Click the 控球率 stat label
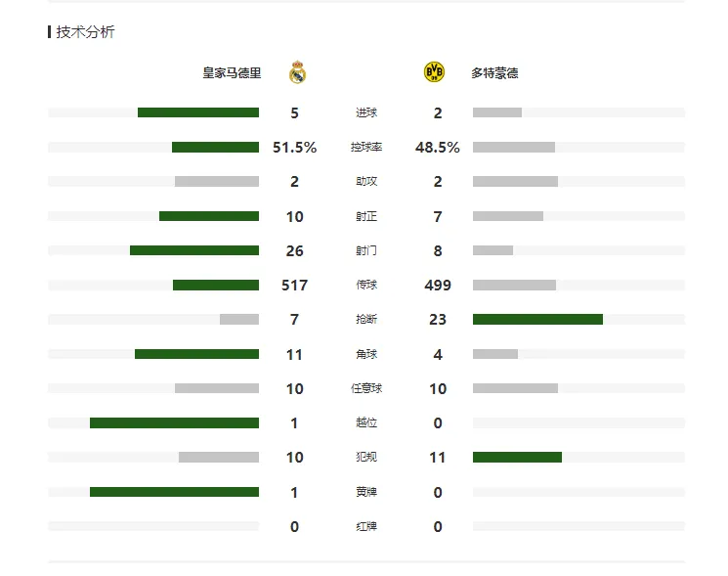The image size is (728, 576). [366, 147]
